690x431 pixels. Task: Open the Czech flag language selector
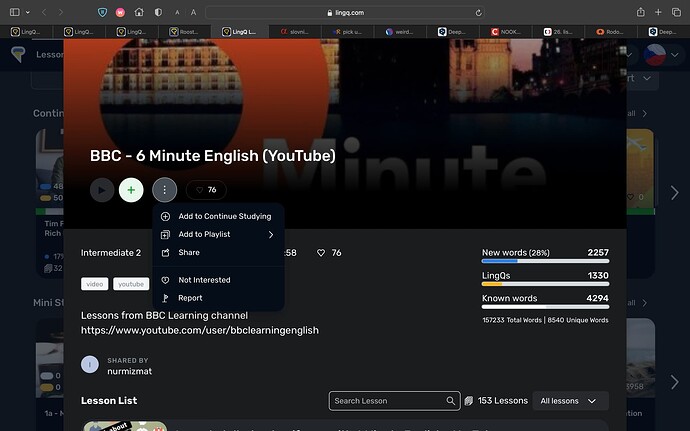(x=654, y=55)
